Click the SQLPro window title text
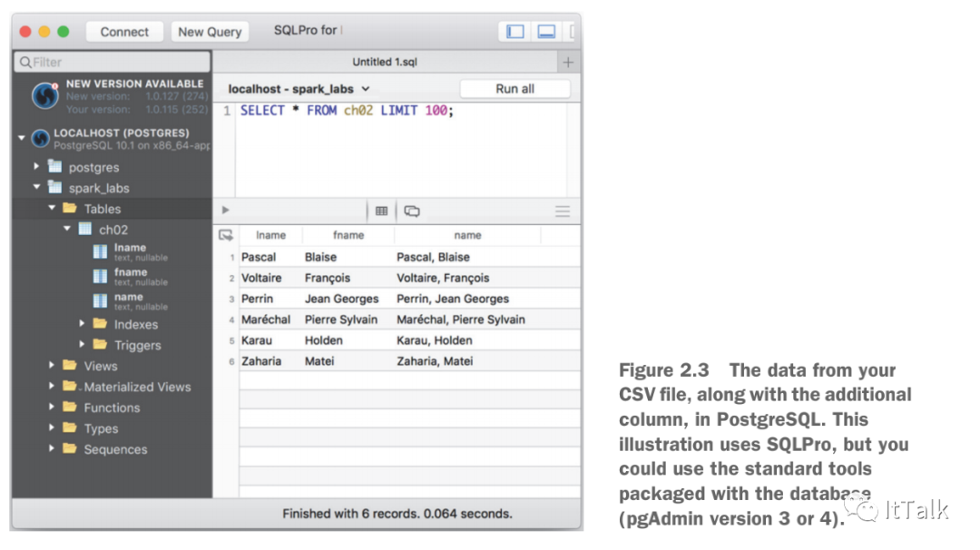Screen dimensions: 980x550 (x=306, y=30)
